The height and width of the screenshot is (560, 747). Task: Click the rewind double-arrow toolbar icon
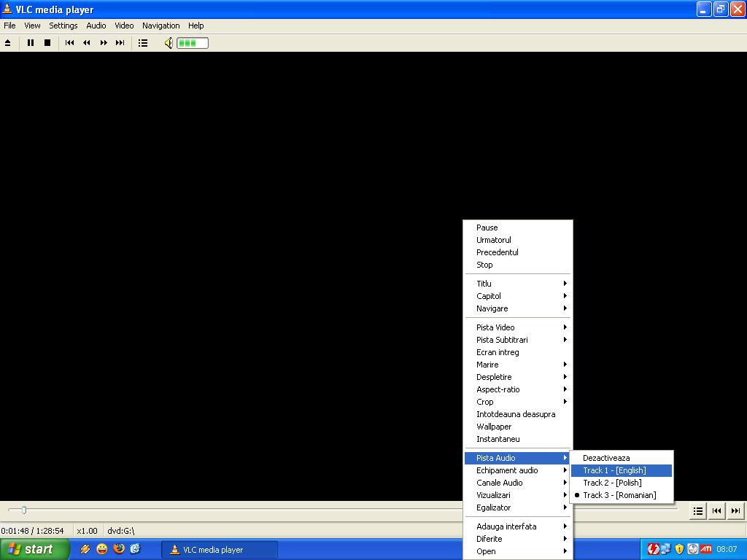tap(86, 43)
